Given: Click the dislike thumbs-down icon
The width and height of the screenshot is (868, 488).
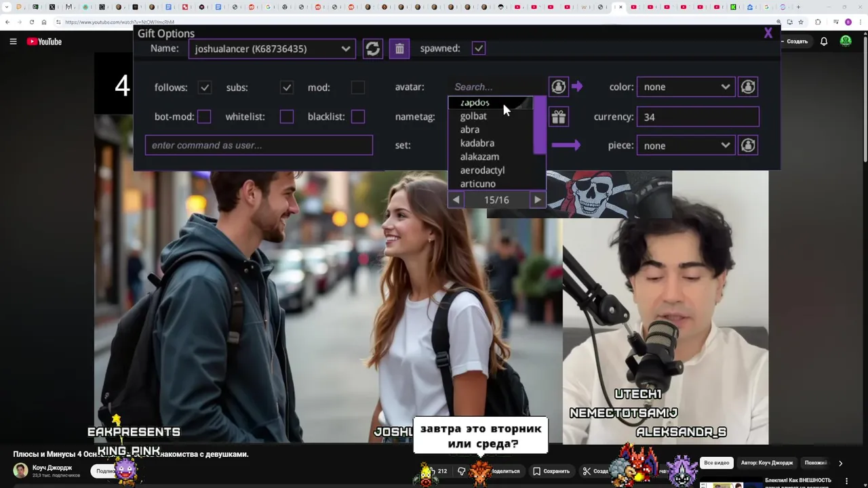Looking at the screenshot, I should tap(461, 471).
